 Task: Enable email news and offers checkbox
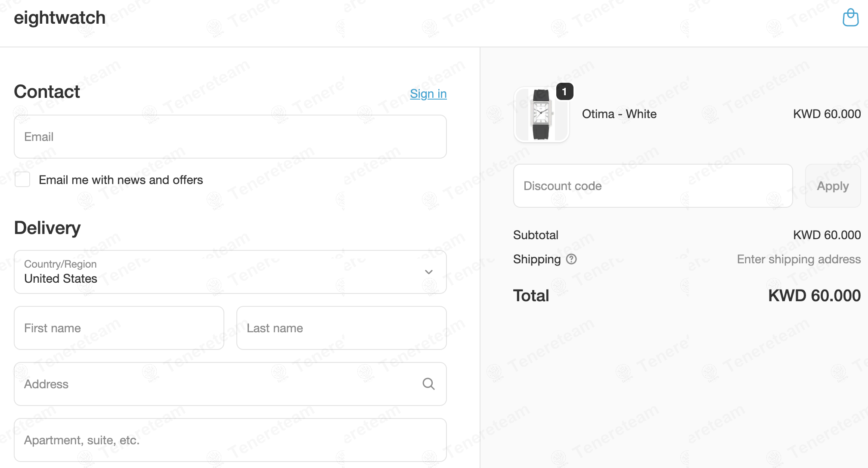(x=22, y=180)
